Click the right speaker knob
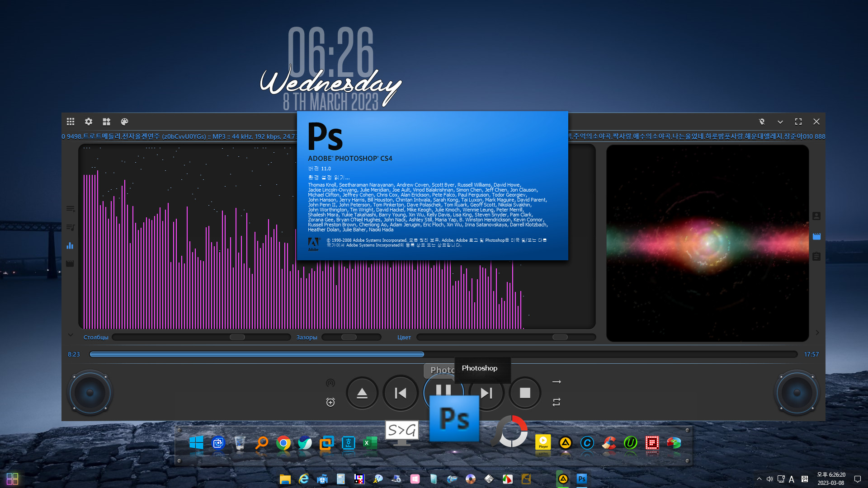This screenshot has height=488, width=868. (797, 393)
